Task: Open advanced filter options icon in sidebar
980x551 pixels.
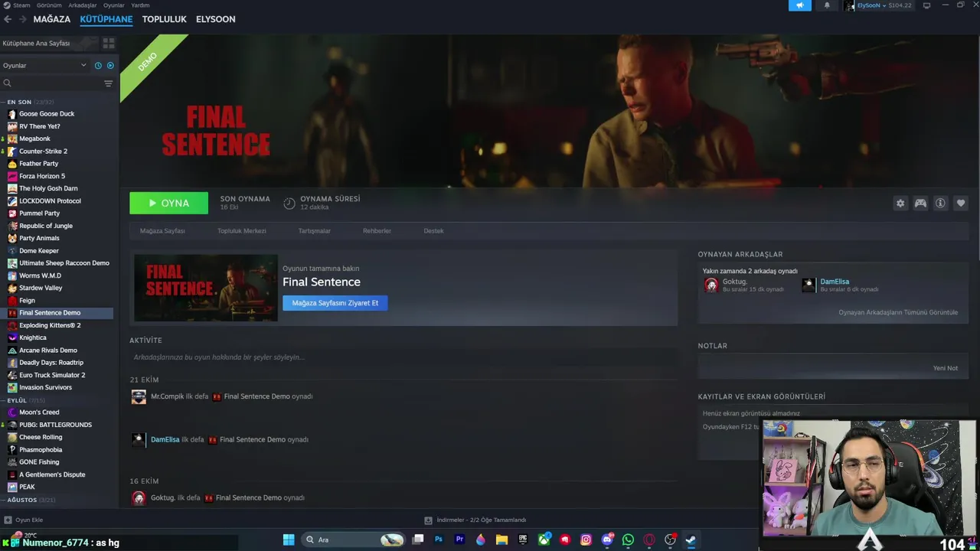Action: [109, 83]
